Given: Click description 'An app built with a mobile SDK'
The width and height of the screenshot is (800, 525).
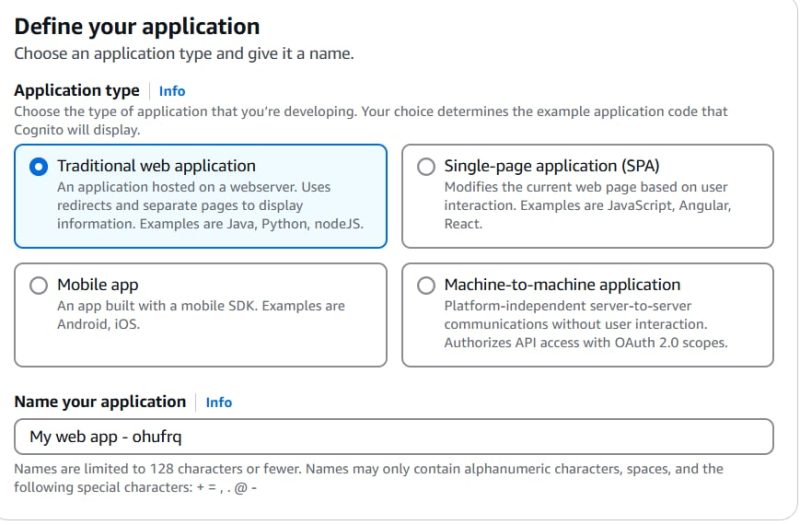Looking at the screenshot, I should click(x=201, y=315).
